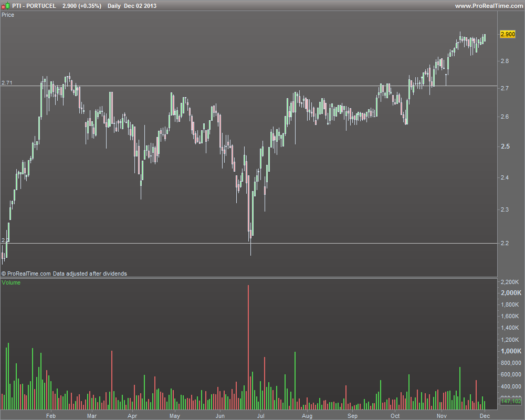Image resolution: width=525 pixels, height=420 pixels.
Task: Click the Dec marker on time axis
Action: [485, 416]
